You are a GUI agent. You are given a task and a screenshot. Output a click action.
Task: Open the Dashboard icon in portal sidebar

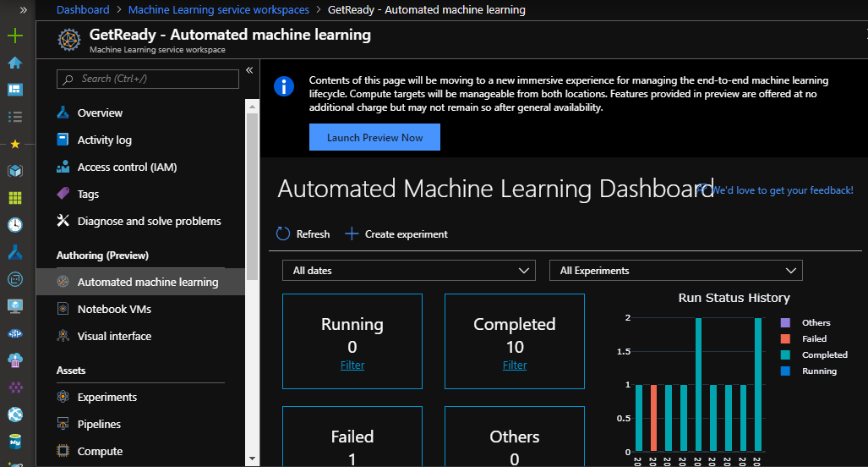(15, 89)
